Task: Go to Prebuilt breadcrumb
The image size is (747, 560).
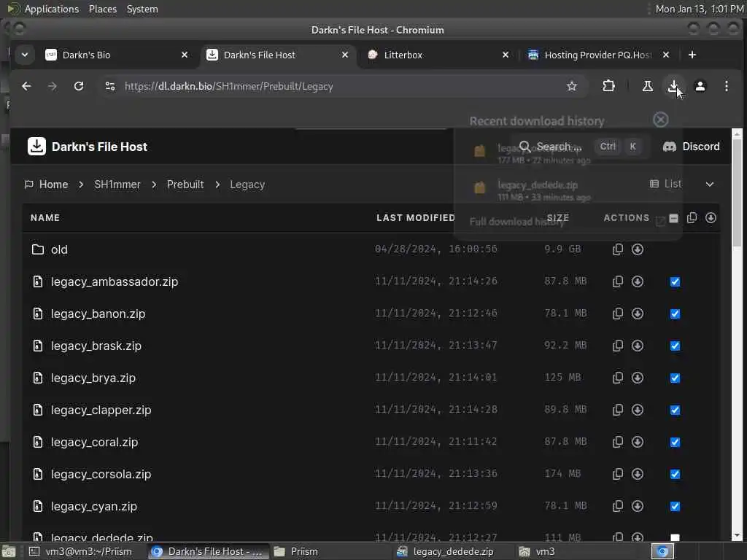Action: 185,184
